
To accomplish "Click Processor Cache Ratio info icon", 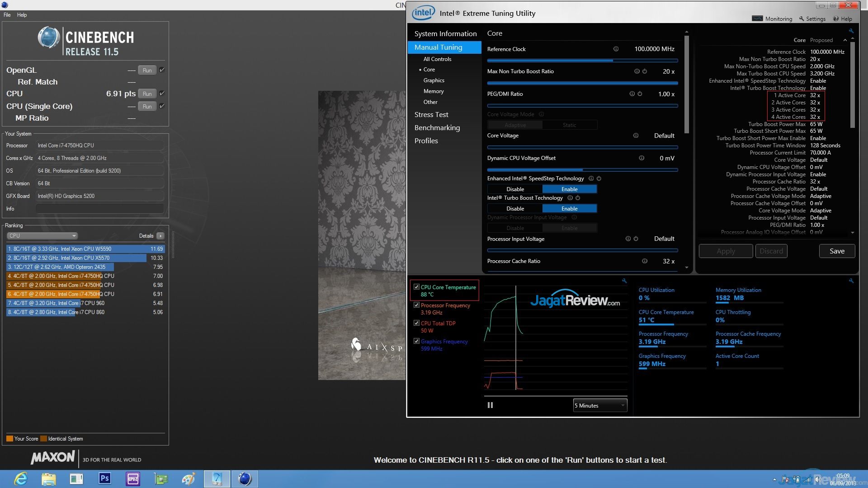I will coord(645,261).
